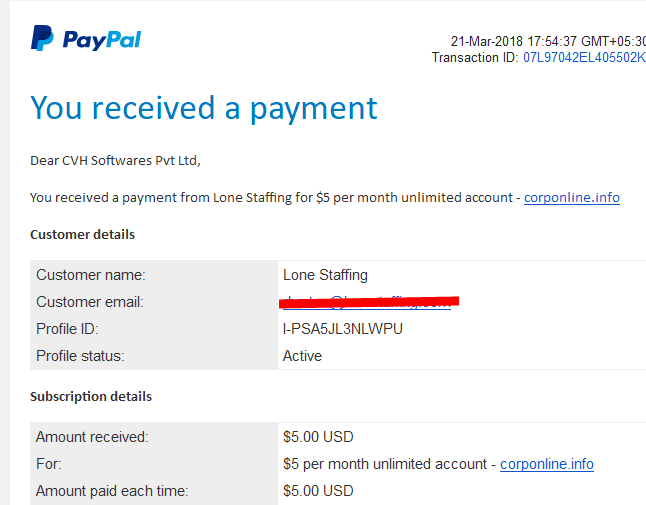Viewport: 646px width, 505px height.
Task: Click the PayPal wordmark text
Action: click(102, 40)
